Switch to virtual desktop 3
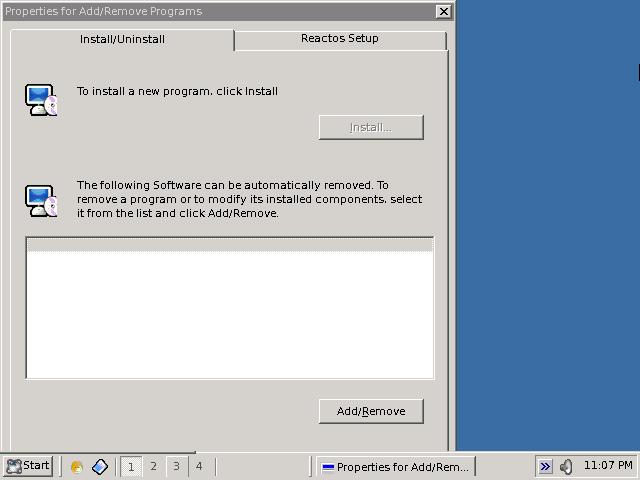The image size is (640, 480). click(176, 466)
